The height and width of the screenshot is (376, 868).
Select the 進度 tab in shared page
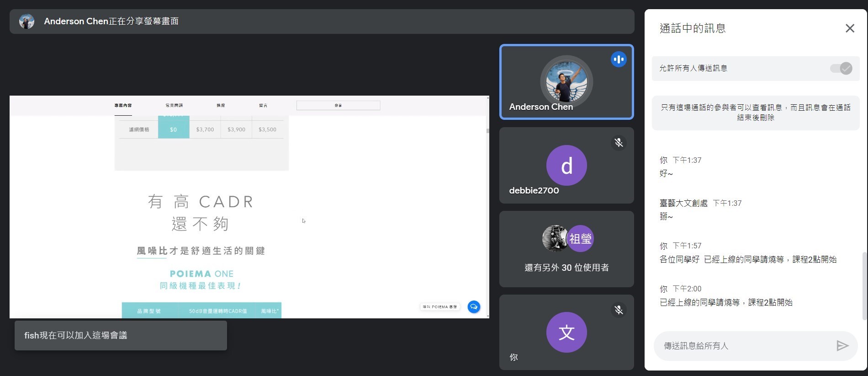point(221,106)
